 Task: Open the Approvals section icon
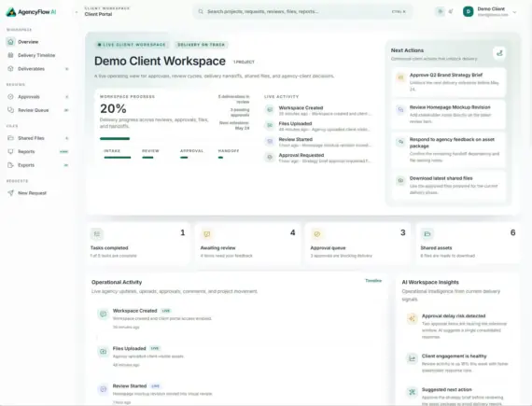point(10,97)
